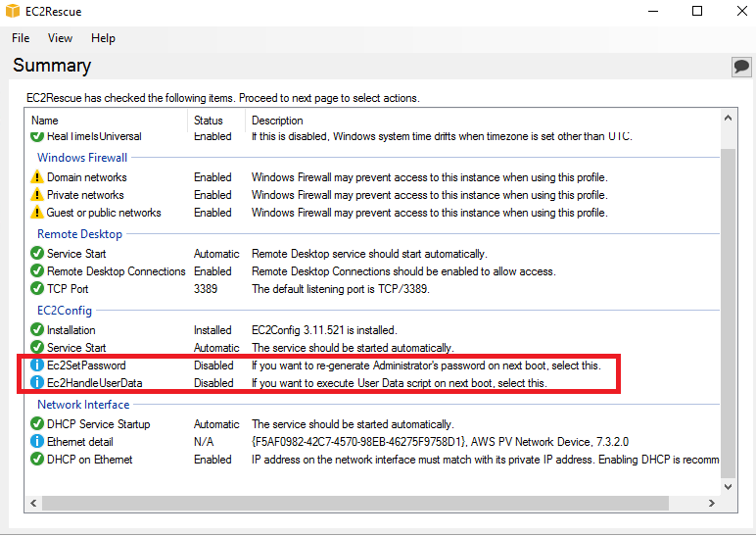Click the 3389 port status value

click(x=206, y=289)
